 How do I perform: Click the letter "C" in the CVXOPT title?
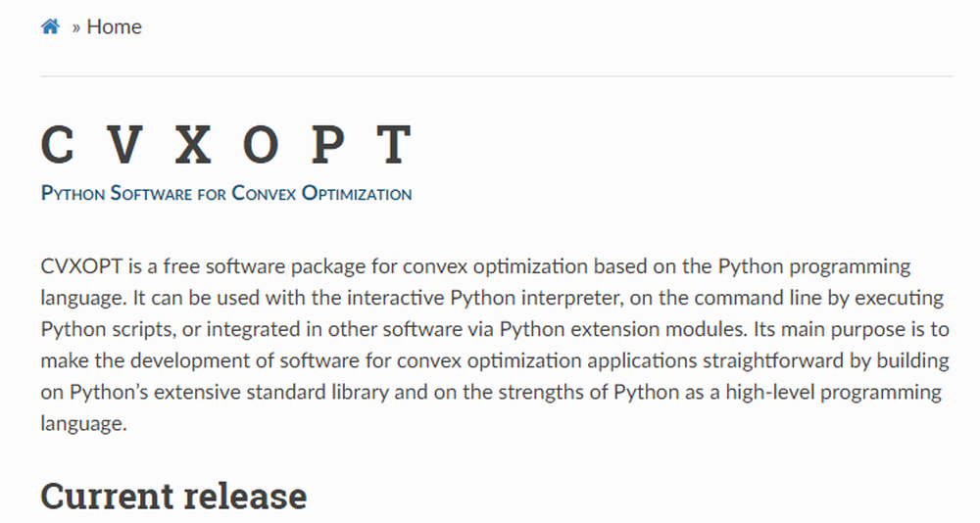click(x=58, y=146)
